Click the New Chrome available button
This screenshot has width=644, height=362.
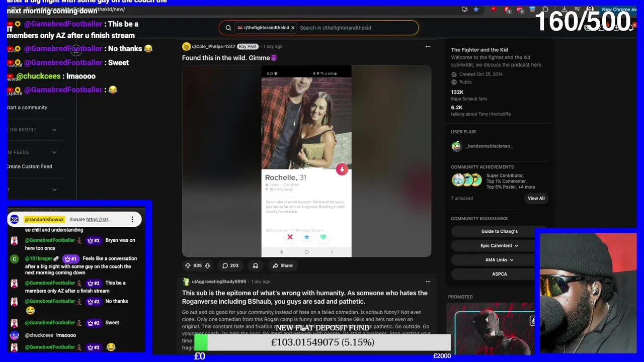coord(619,9)
